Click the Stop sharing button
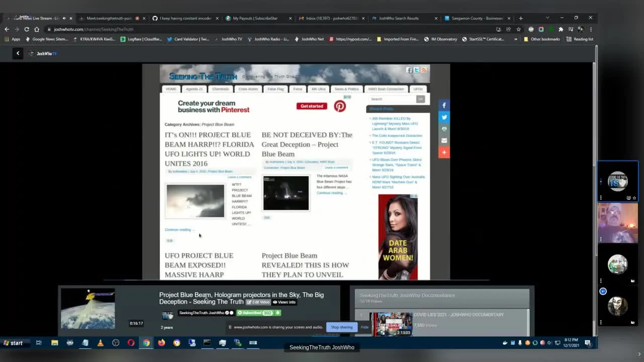This screenshot has height=362, width=644. click(342, 327)
